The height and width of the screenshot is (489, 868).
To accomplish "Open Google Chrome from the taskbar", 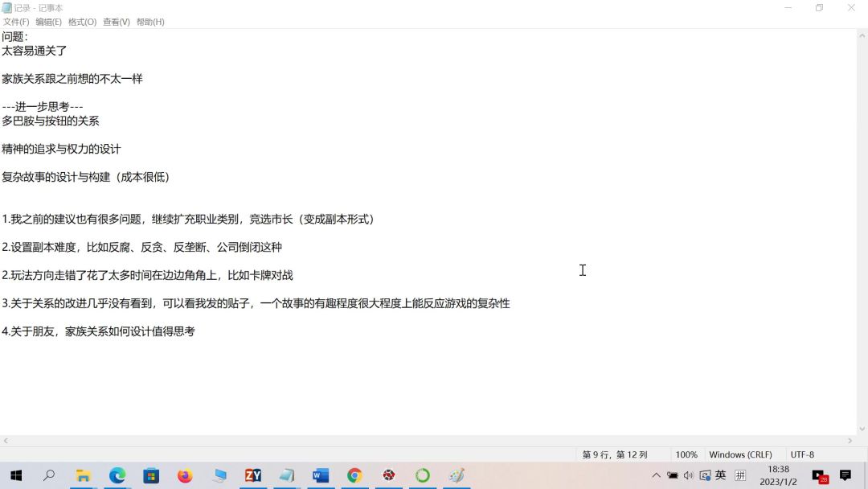I will (x=354, y=475).
